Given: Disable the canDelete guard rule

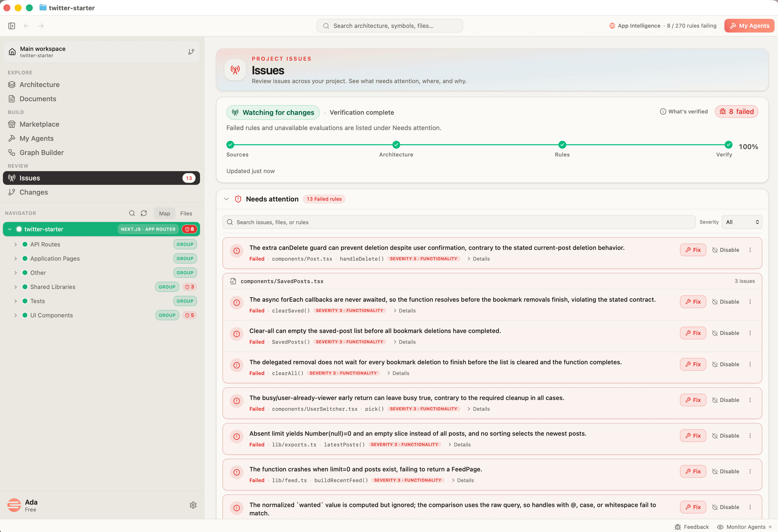Looking at the screenshot, I should 726,250.
